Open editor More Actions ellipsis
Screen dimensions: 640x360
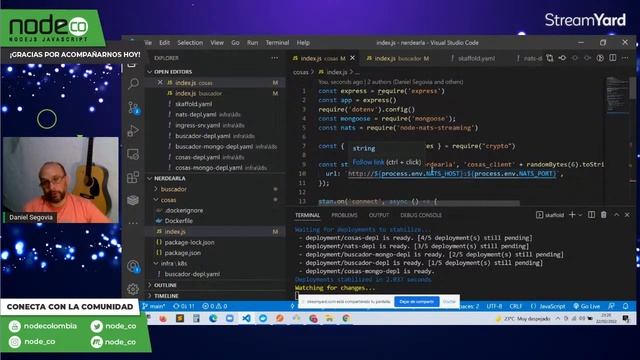pos(625,58)
